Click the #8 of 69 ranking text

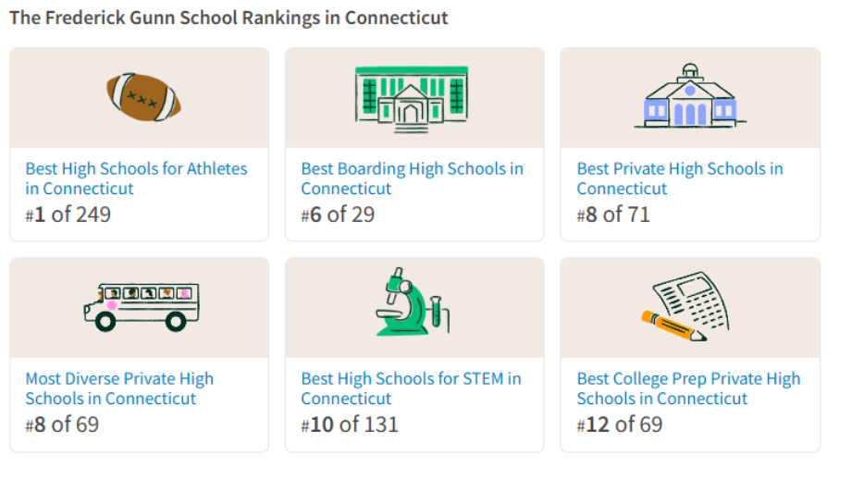tap(62, 425)
